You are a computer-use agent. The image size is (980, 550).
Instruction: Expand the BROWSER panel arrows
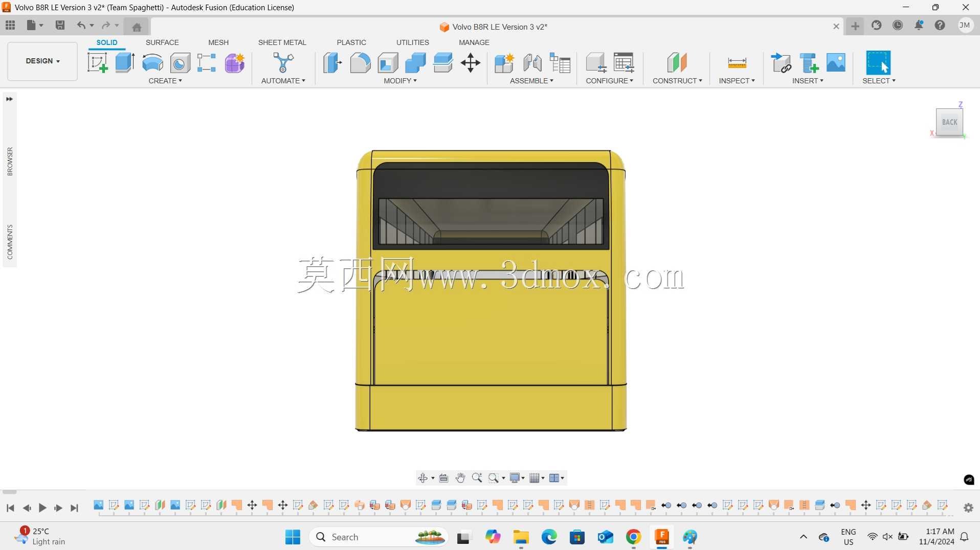(x=9, y=99)
